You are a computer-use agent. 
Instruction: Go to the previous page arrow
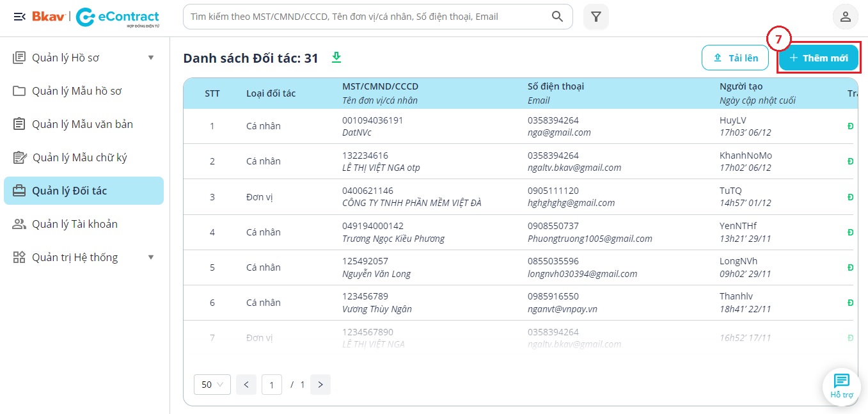click(x=246, y=385)
